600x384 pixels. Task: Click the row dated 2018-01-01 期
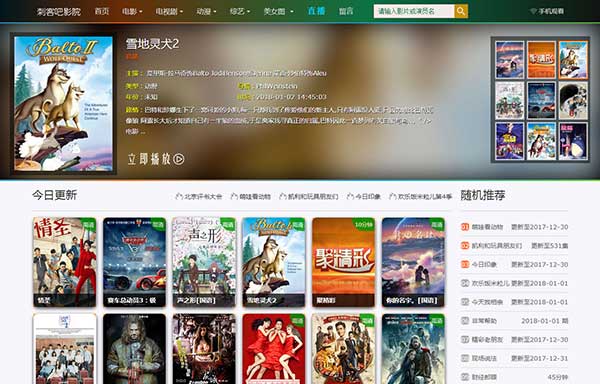[x=514, y=321]
